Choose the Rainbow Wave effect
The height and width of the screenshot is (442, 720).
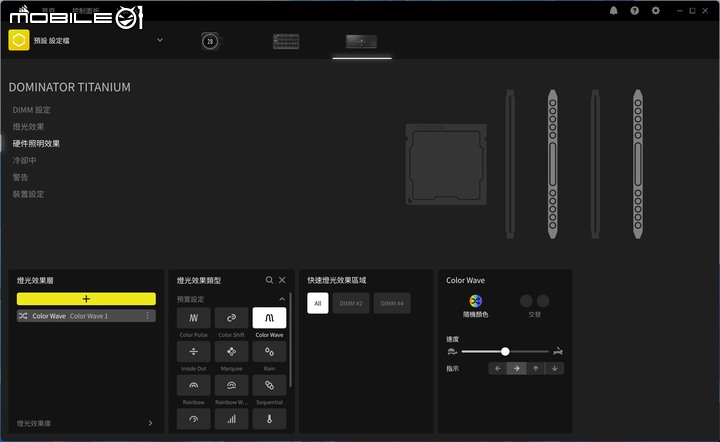point(231,385)
